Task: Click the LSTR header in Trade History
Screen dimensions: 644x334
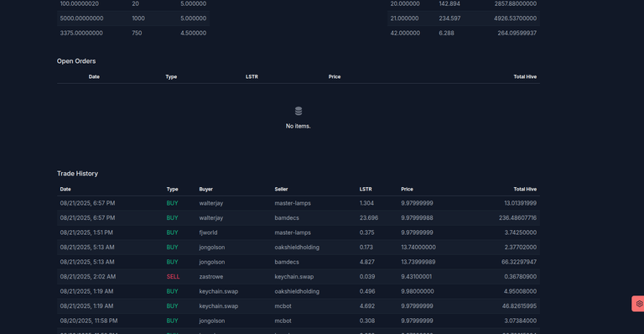Action: [366, 190]
